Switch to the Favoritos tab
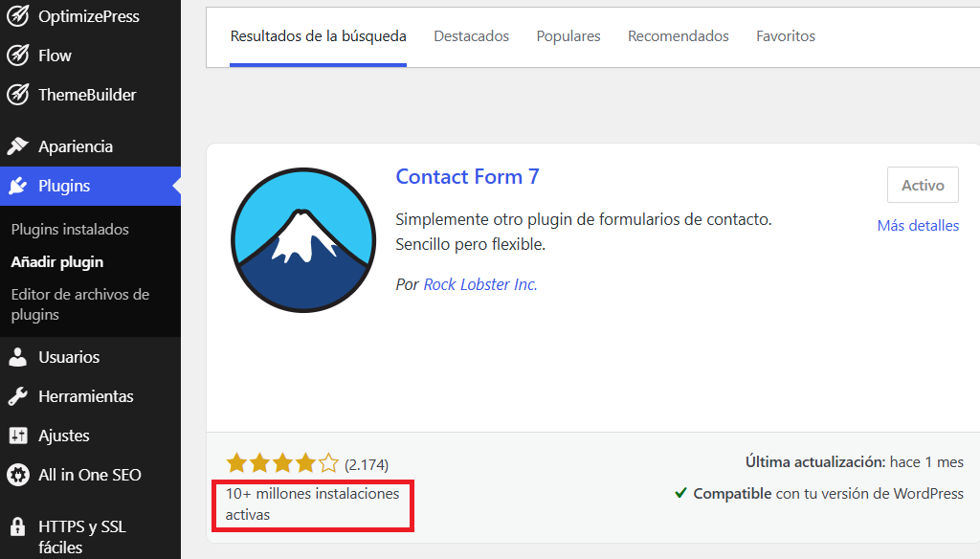This screenshot has height=559, width=980. [x=786, y=36]
